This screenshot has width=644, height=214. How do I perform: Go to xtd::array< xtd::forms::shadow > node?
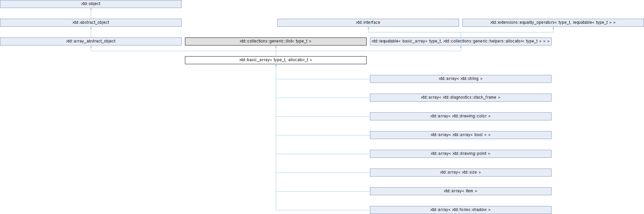tap(460, 210)
